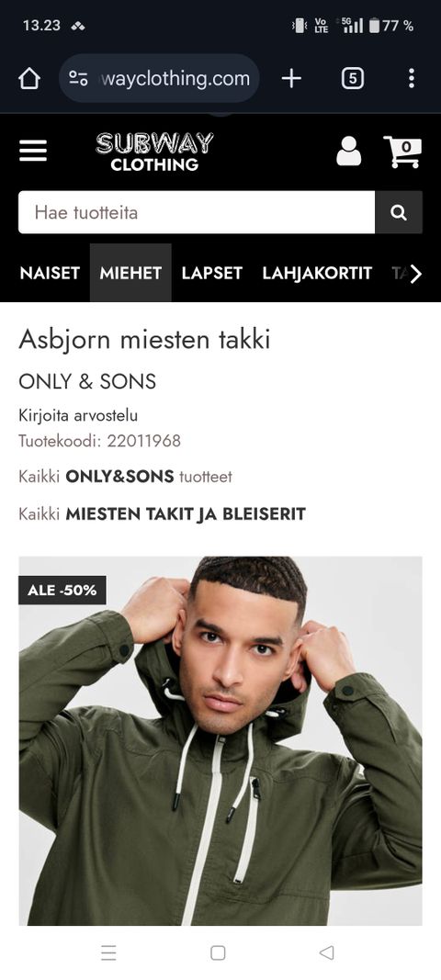Show the open tabs switcher
The width and height of the screenshot is (441, 980).
[x=352, y=78]
